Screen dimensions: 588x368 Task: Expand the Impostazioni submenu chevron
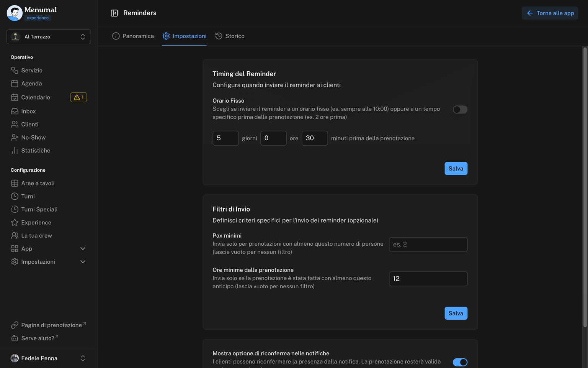83,262
